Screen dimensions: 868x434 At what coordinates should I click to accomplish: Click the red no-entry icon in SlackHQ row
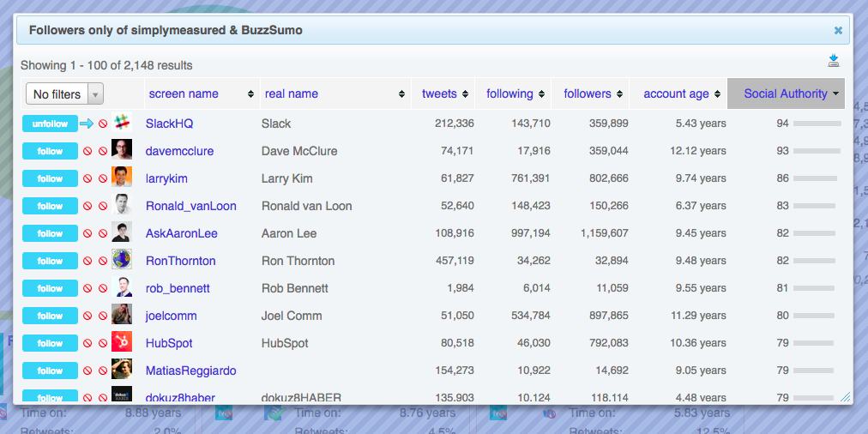point(103,124)
